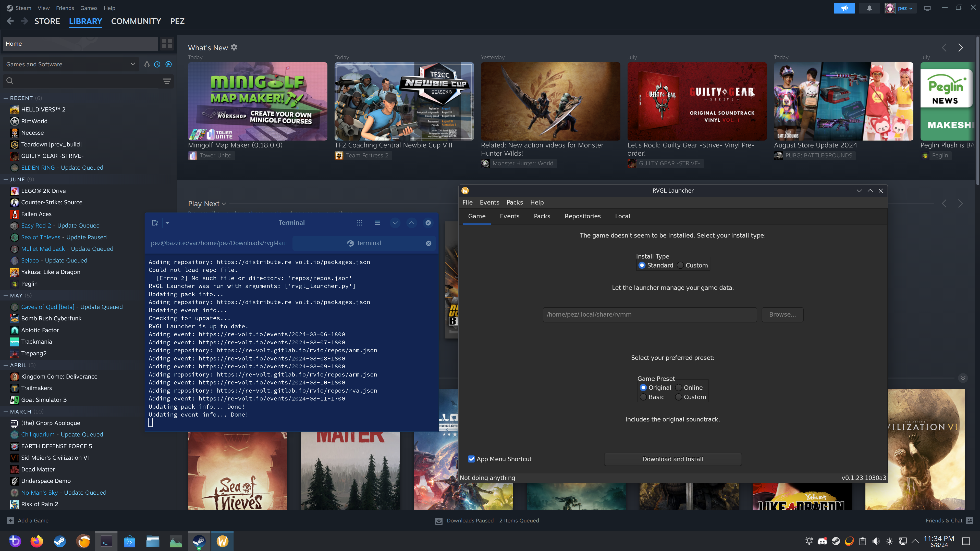
Task: Click the volume icon in the system tray
Action: point(876,541)
